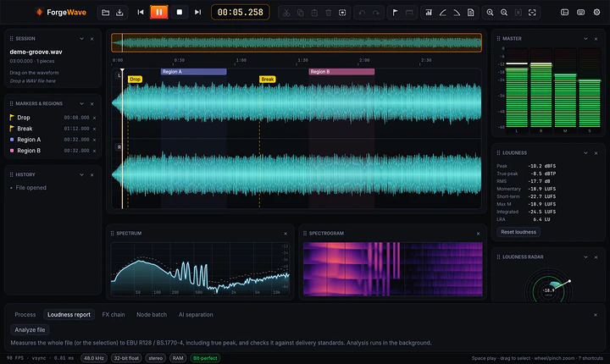Screen dimensions: 610x364
Task: Remove the Drop marker row
Action: (x=94, y=118)
